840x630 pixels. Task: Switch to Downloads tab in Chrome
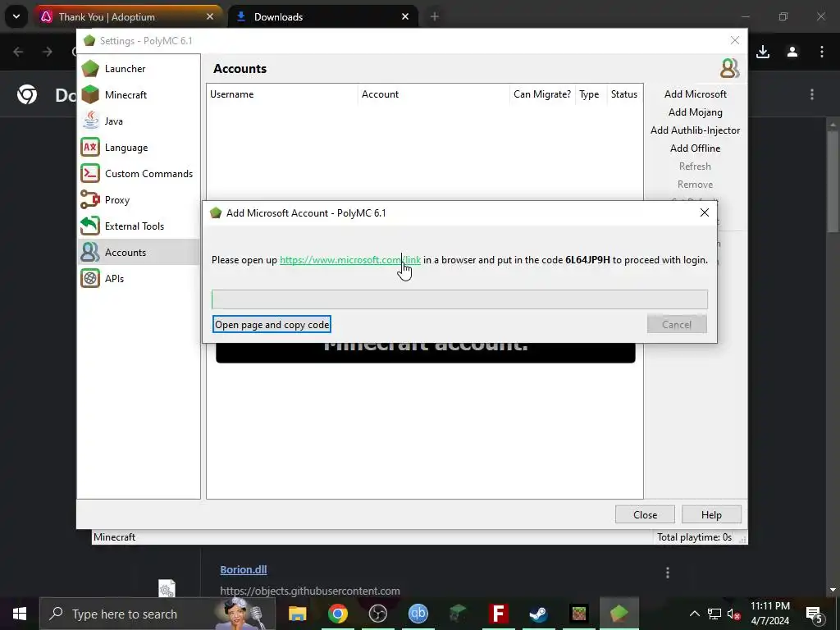(x=322, y=17)
